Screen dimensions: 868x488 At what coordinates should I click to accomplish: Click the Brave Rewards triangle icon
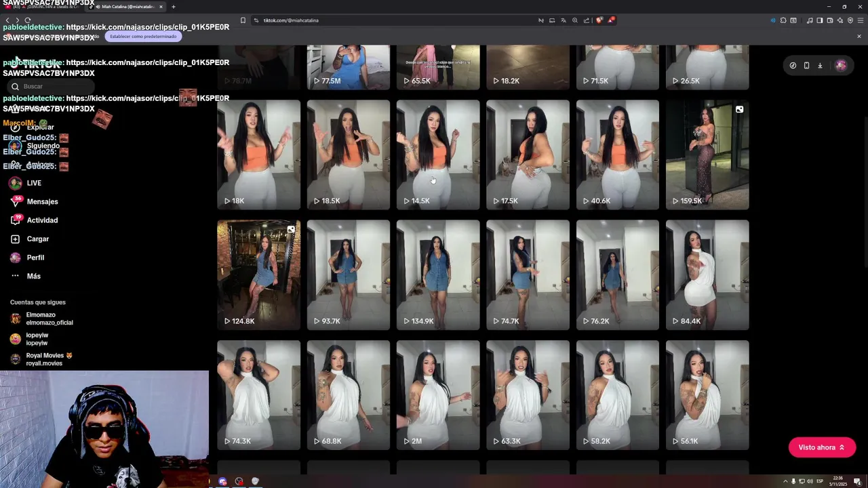[x=611, y=20]
